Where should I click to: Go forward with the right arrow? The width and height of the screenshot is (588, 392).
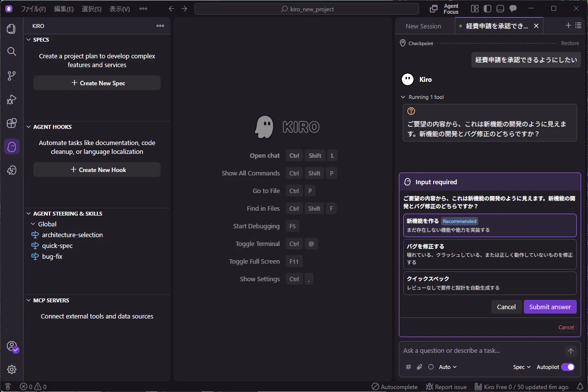tap(184, 9)
